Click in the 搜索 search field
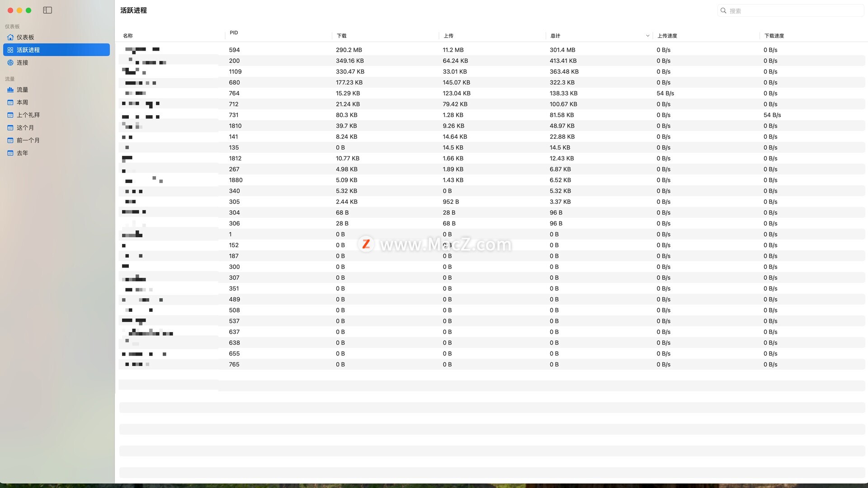868x488 pixels. click(x=791, y=10)
